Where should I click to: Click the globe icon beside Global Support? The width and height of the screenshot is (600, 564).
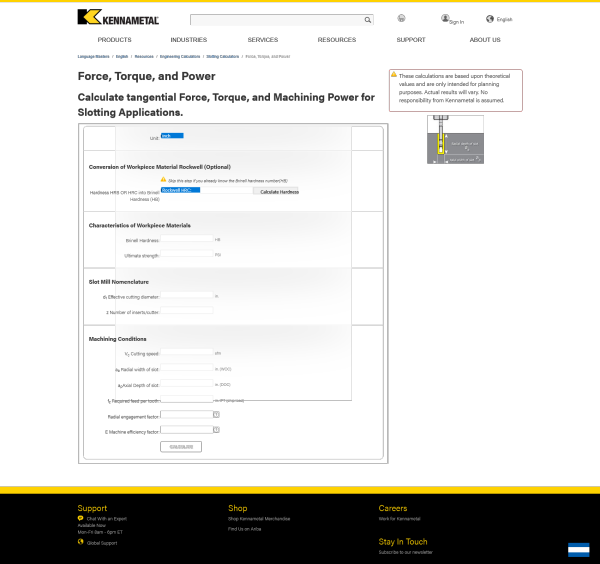[x=80, y=542]
